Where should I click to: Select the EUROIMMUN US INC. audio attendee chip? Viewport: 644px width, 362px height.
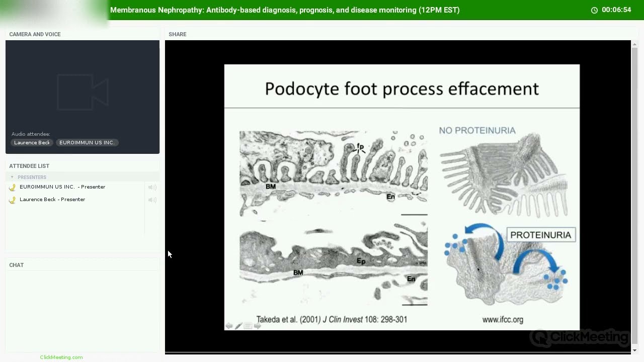tap(87, 143)
